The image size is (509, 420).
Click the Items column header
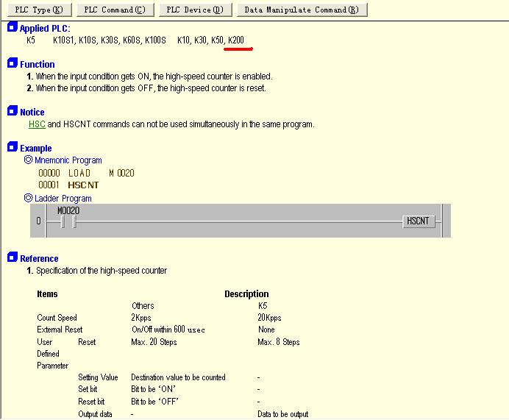click(x=47, y=294)
